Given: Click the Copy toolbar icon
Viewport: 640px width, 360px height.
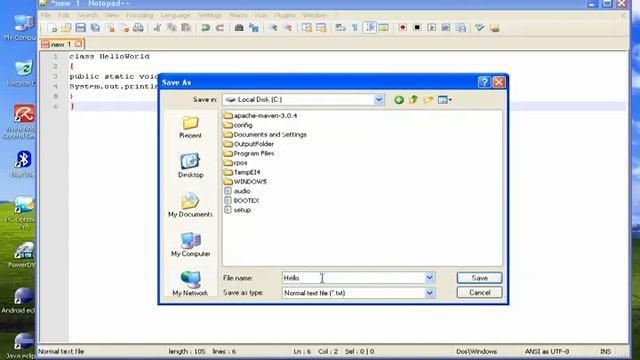Looking at the screenshot, I should (172, 28).
